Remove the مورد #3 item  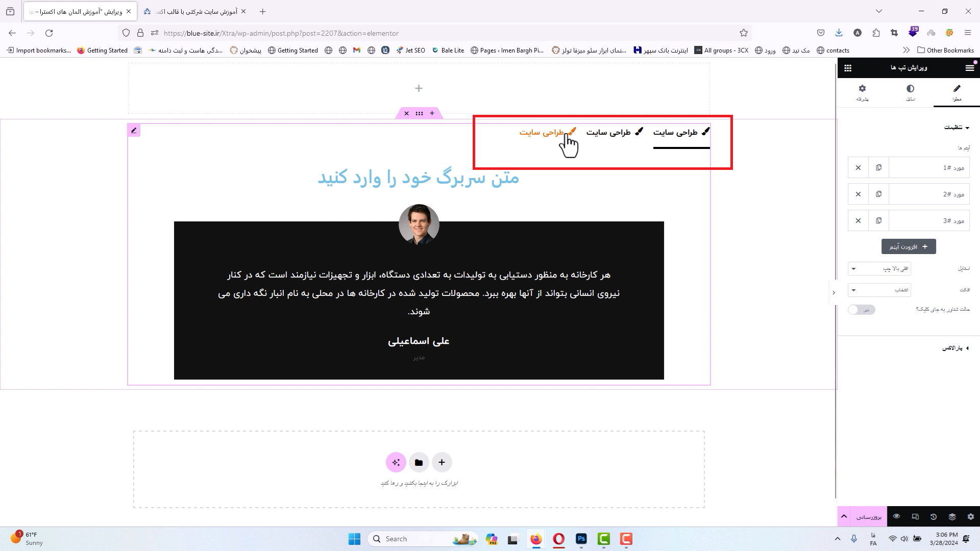coord(858,221)
